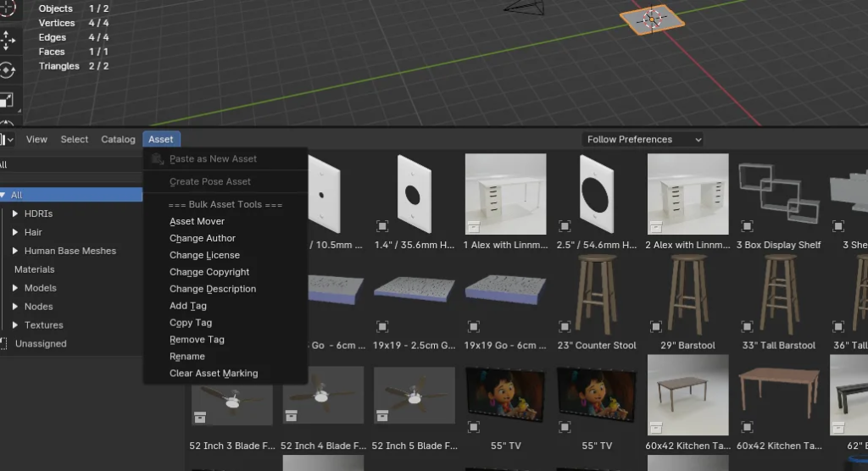The height and width of the screenshot is (471, 868).
Task: Click Clear Asset Marking menu entry
Action: click(214, 374)
